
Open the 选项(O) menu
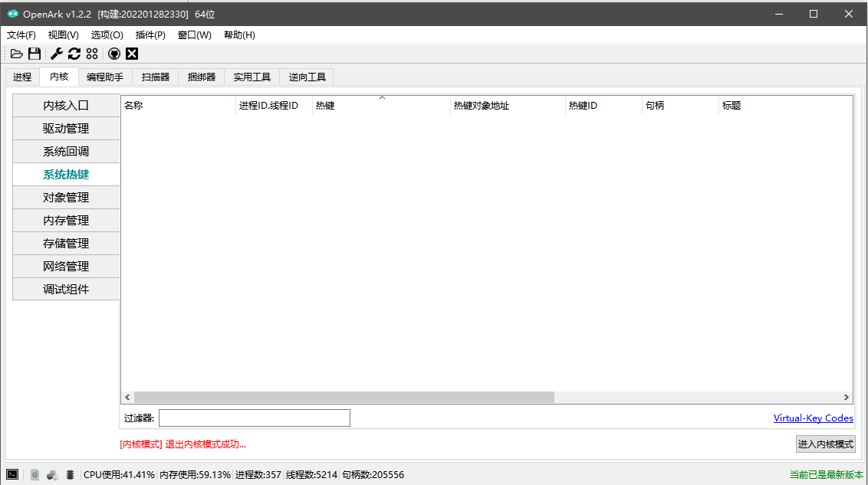(x=107, y=34)
